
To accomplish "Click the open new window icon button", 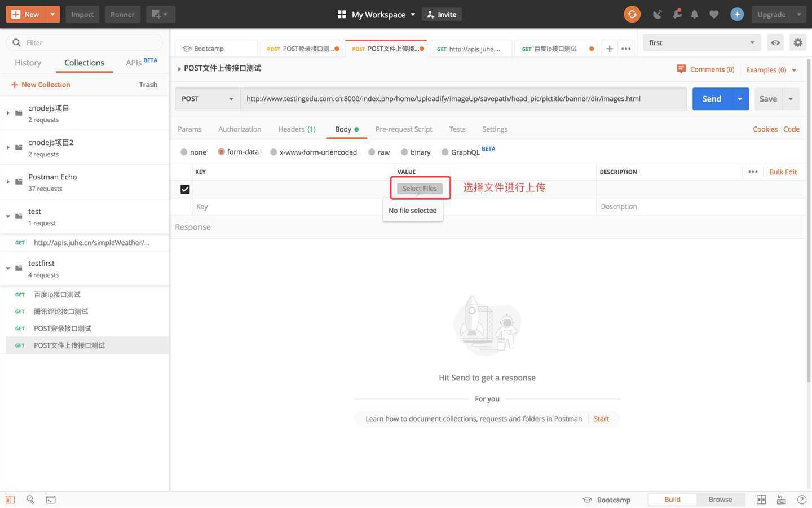I will tap(160, 14).
